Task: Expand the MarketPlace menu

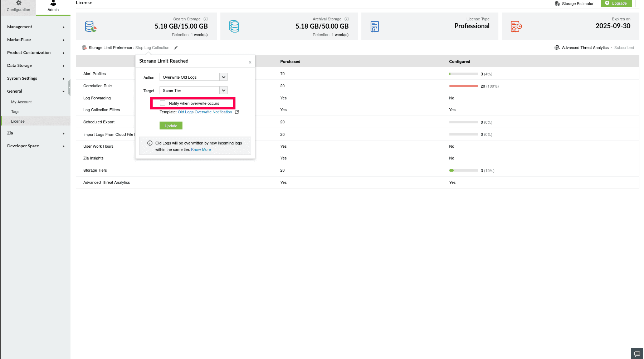Action: click(36, 40)
